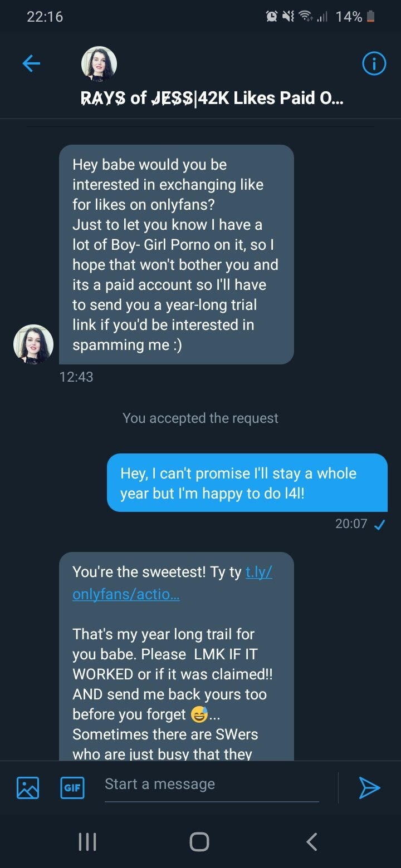Tap the alarm icon in status bar

click(x=272, y=17)
